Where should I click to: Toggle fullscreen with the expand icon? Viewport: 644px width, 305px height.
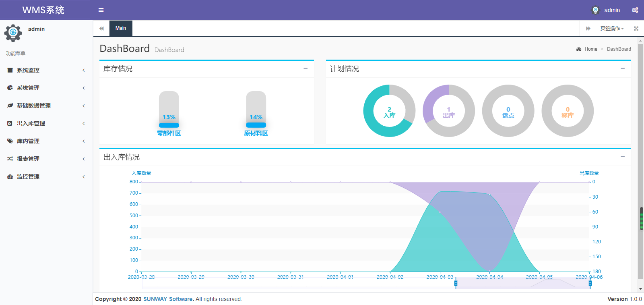[x=636, y=29]
